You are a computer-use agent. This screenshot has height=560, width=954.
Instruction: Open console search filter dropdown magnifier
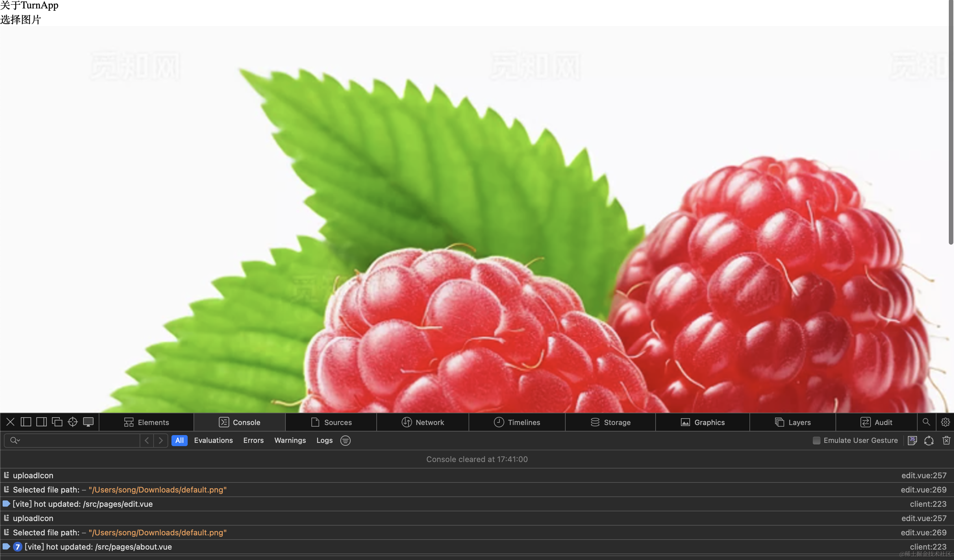(15, 440)
